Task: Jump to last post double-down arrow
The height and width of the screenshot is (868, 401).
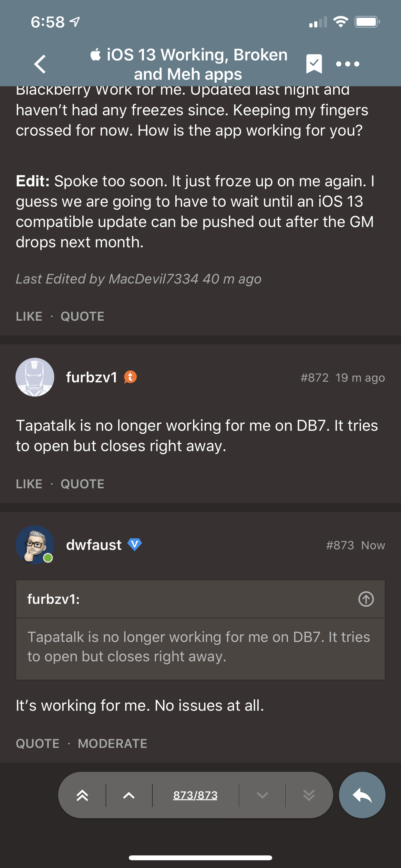Action: pyautogui.click(x=309, y=795)
